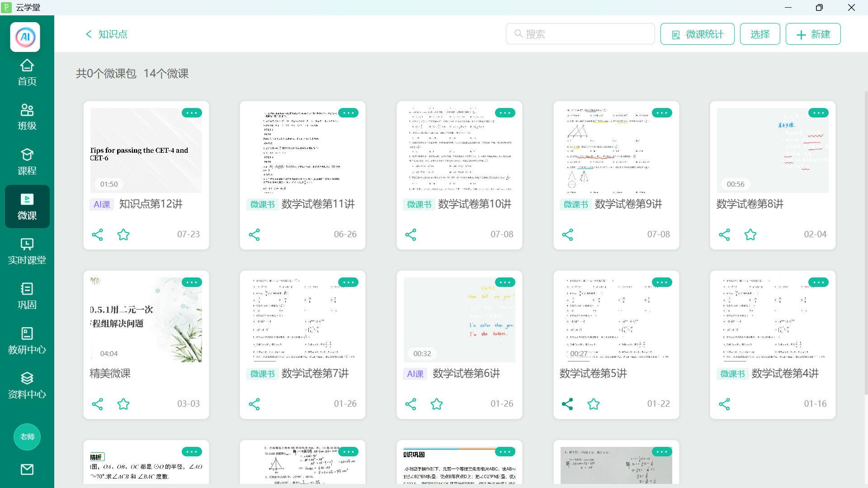This screenshot has width=868, height=488.
Task: Open more options on 精美微课 card
Action: click(192, 282)
